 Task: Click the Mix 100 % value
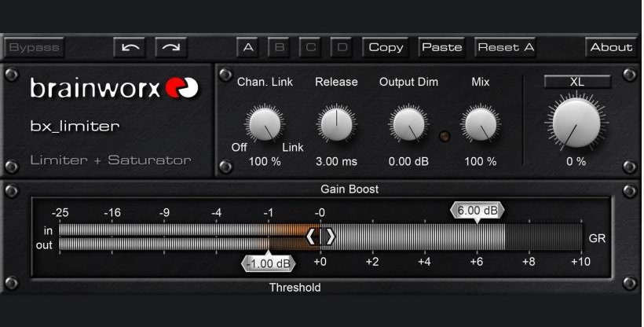pos(480,162)
